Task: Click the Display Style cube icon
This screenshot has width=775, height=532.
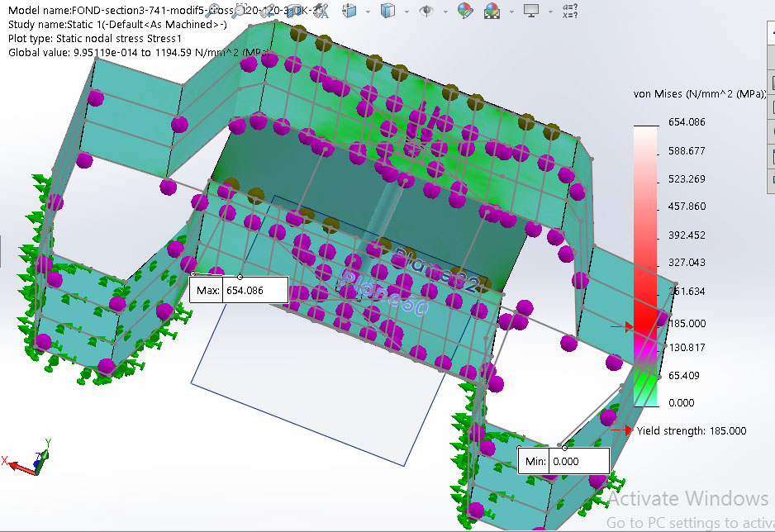Action: point(387,11)
